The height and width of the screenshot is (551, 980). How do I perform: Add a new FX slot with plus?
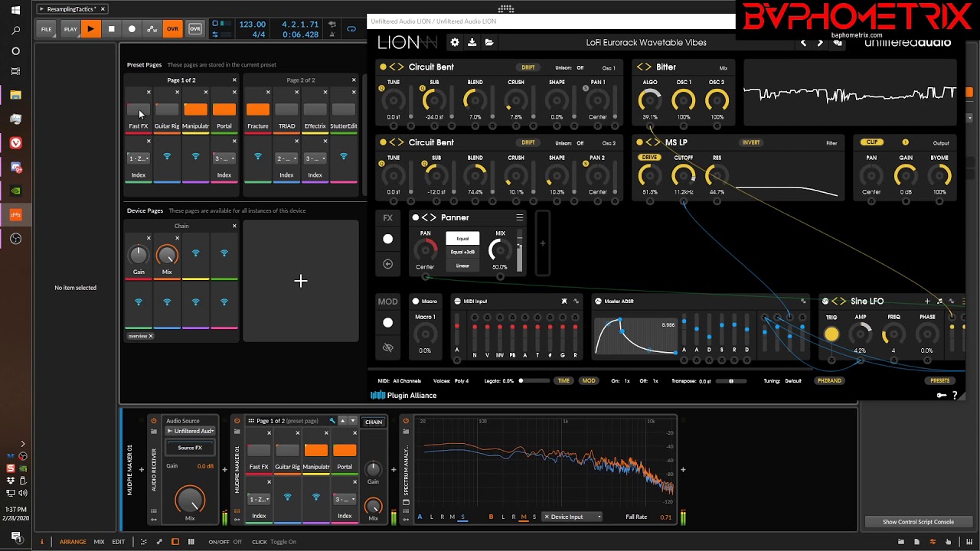(x=543, y=243)
